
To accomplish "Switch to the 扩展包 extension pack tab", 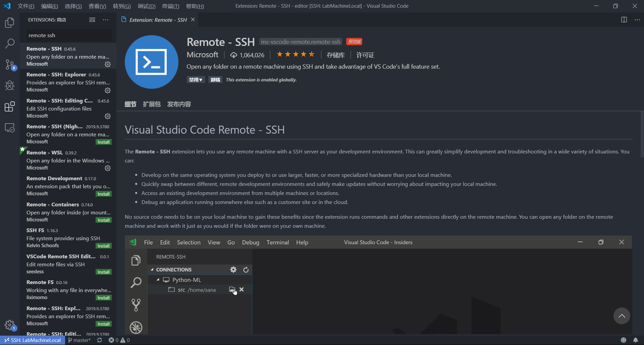I will pyautogui.click(x=152, y=104).
